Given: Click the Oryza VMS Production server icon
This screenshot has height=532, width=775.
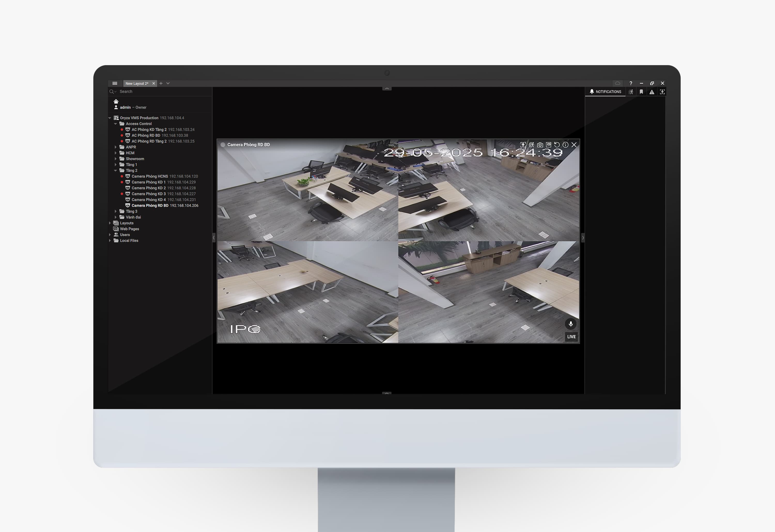Looking at the screenshot, I should (116, 118).
